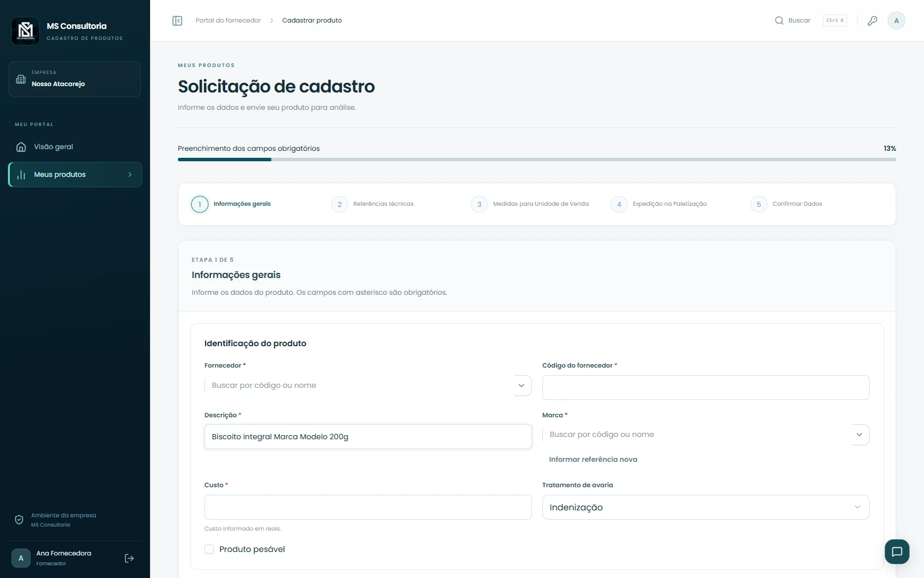
Task: Click the "Custo informado em reais." hint
Action: 243,529
